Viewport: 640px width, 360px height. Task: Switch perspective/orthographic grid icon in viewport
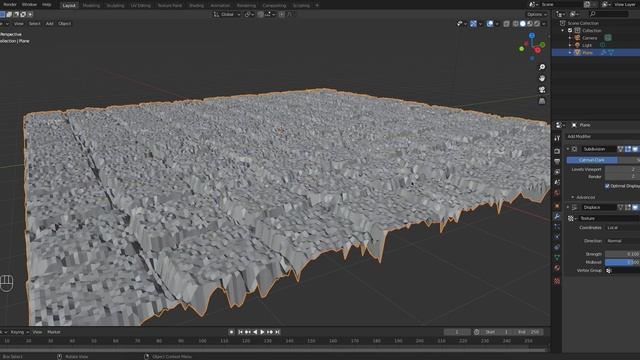[x=542, y=101]
